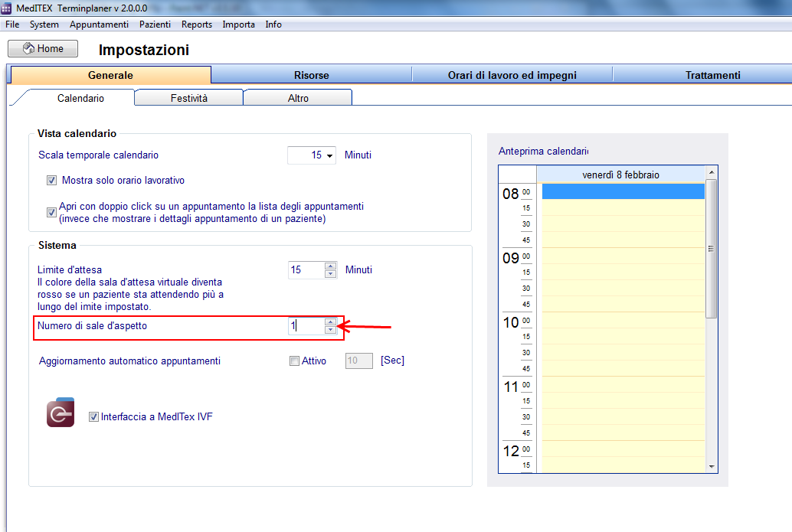Open the Altro sub-tab
Image resolution: width=792 pixels, height=532 pixels.
[x=298, y=98]
